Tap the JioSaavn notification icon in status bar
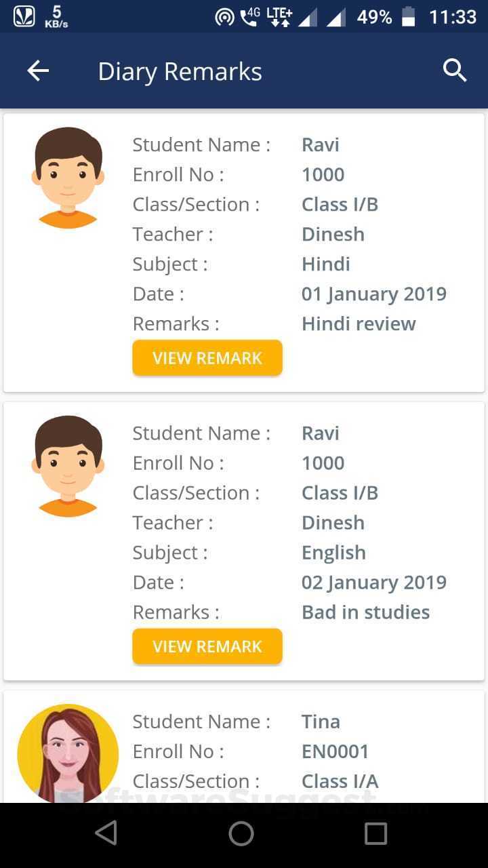The height and width of the screenshot is (868, 488). point(24,16)
